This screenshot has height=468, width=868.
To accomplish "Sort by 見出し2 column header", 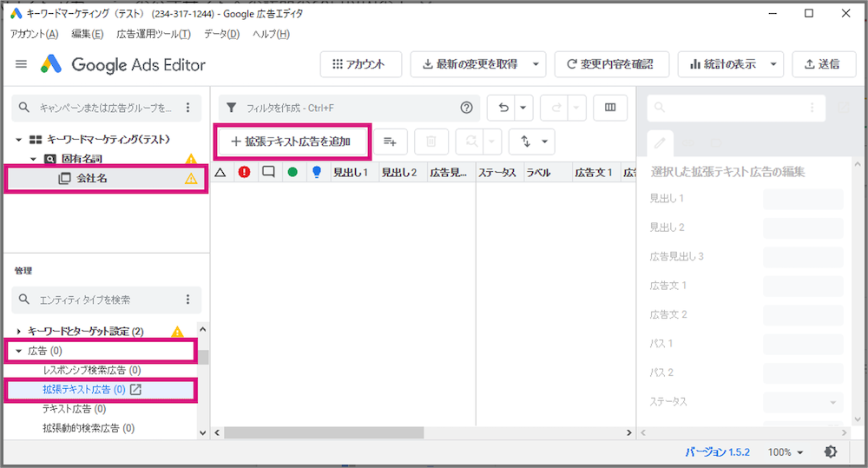I will click(x=402, y=172).
